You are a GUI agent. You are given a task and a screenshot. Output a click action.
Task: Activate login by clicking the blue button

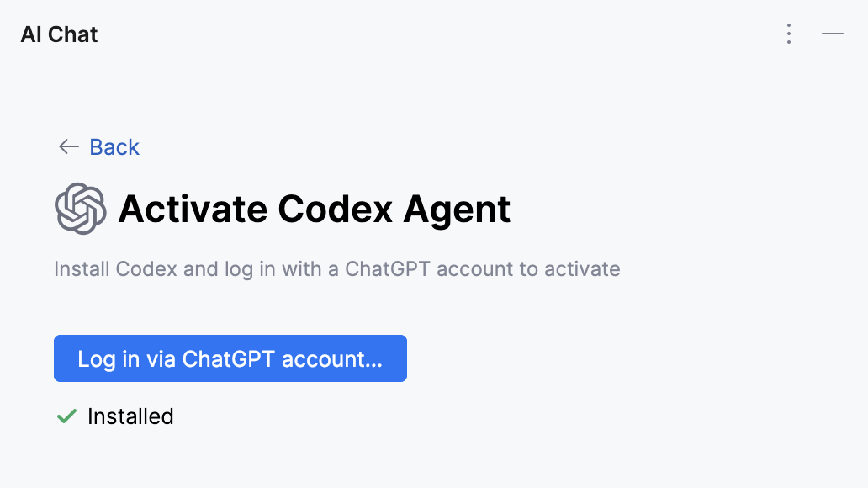pos(230,358)
